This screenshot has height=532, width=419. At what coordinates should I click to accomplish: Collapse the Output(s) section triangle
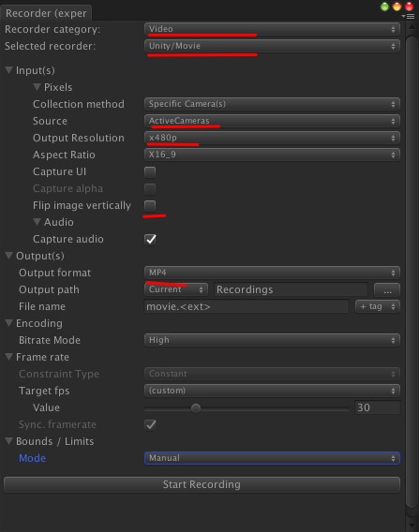9,256
